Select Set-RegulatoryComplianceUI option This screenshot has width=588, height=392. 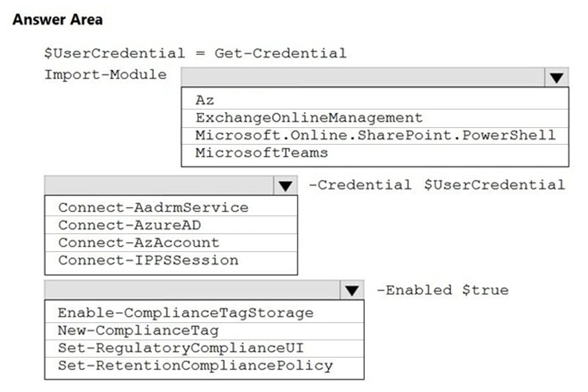coord(204,348)
